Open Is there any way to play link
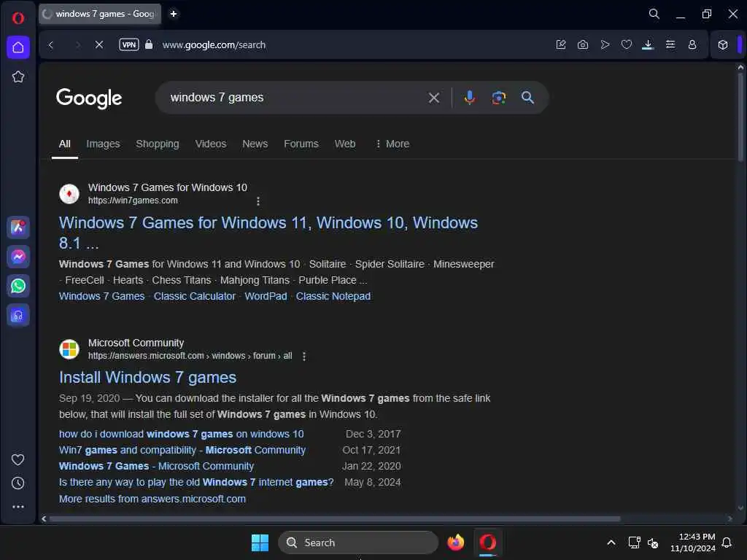The height and width of the screenshot is (560, 747). [196, 483]
